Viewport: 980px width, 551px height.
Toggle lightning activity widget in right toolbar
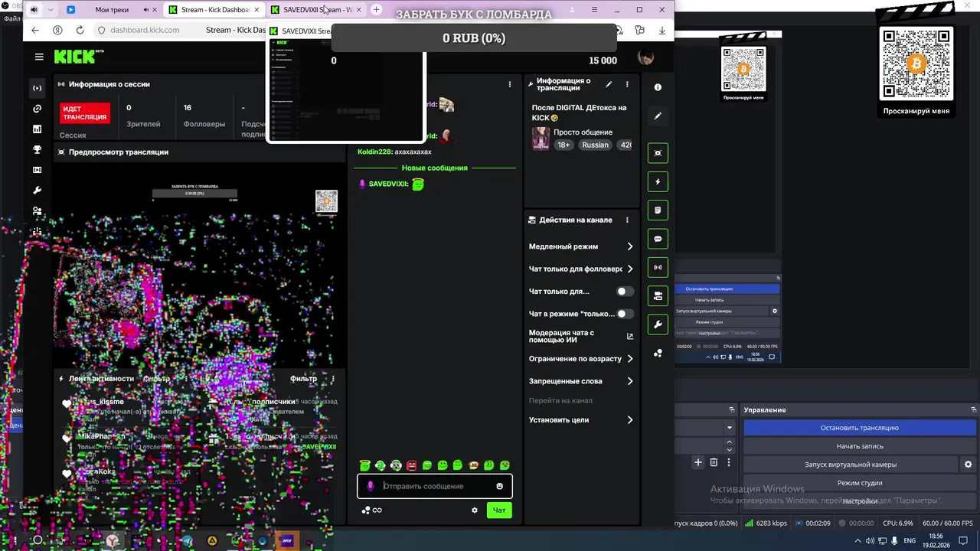658,181
